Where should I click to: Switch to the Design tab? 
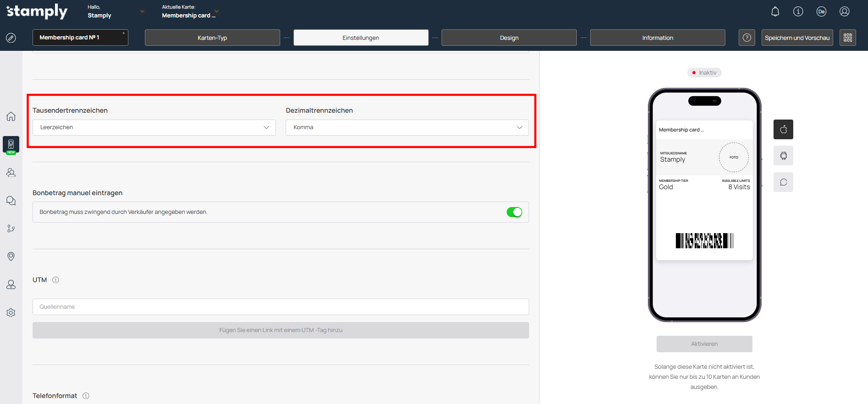click(x=509, y=38)
